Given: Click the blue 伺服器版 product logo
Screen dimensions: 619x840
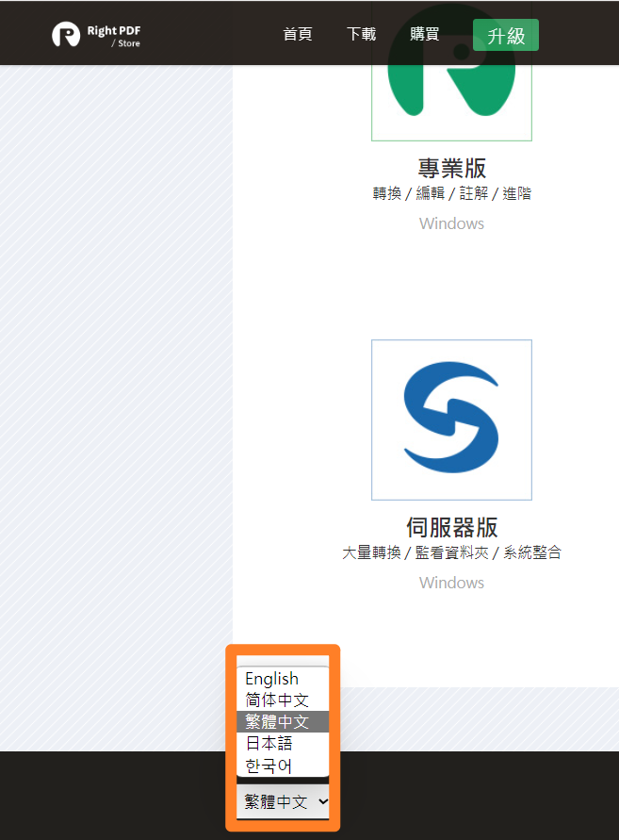Looking at the screenshot, I should click(451, 420).
